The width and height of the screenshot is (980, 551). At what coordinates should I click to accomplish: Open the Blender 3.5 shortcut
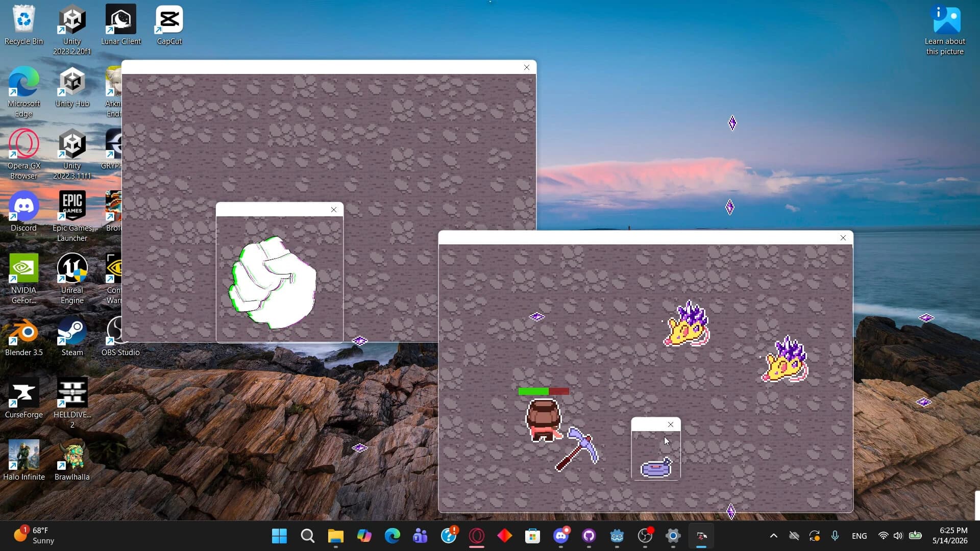point(23,337)
